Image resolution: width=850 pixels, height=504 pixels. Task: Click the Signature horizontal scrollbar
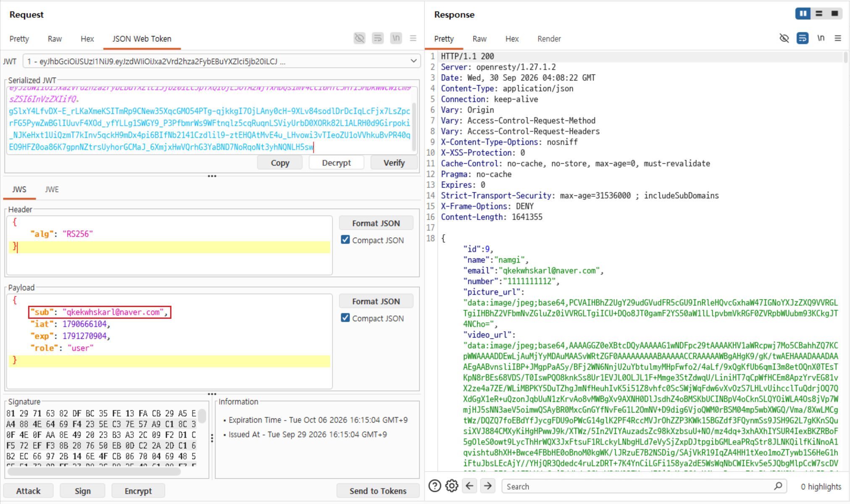[x=94, y=471]
